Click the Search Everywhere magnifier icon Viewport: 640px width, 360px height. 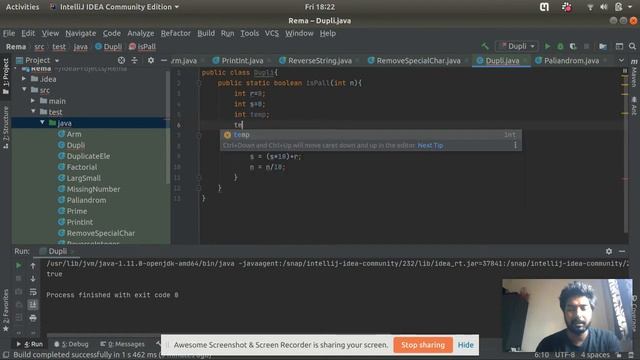tap(632, 46)
